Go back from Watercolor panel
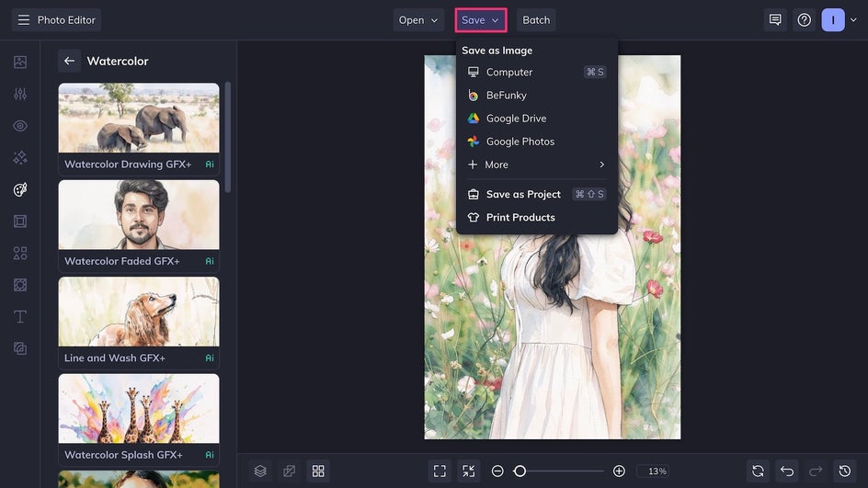The height and width of the screenshot is (488, 868). pyautogui.click(x=69, y=61)
